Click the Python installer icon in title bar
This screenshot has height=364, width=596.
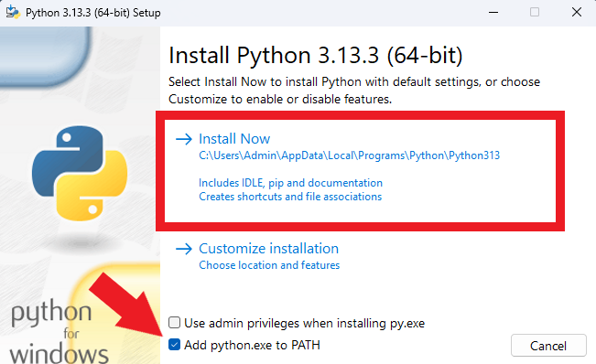point(13,12)
